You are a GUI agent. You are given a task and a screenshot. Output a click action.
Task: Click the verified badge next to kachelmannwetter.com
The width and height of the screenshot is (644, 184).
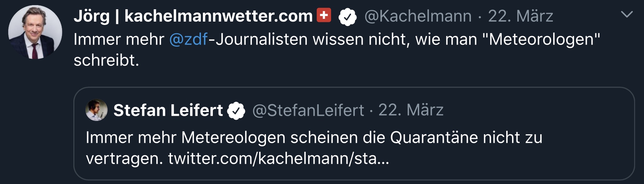347,17
